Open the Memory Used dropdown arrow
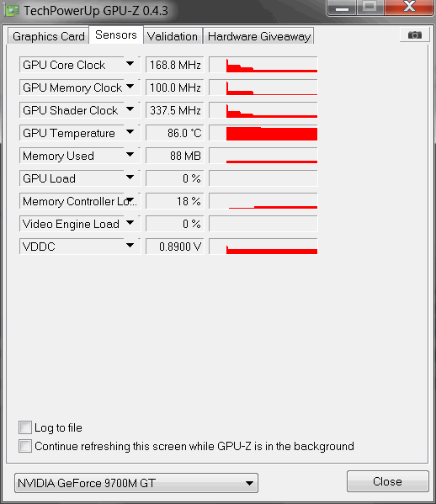Image resolution: width=436 pixels, height=504 pixels. point(130,155)
